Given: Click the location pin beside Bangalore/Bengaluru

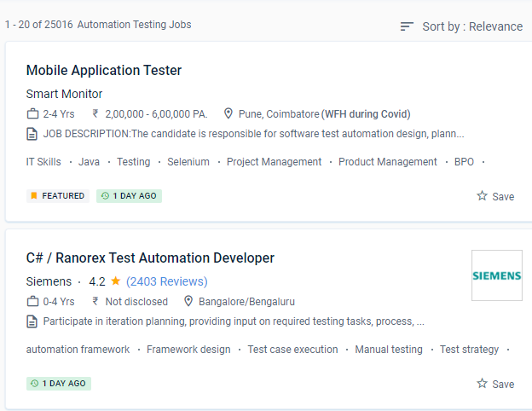Looking at the screenshot, I should click(x=188, y=302).
